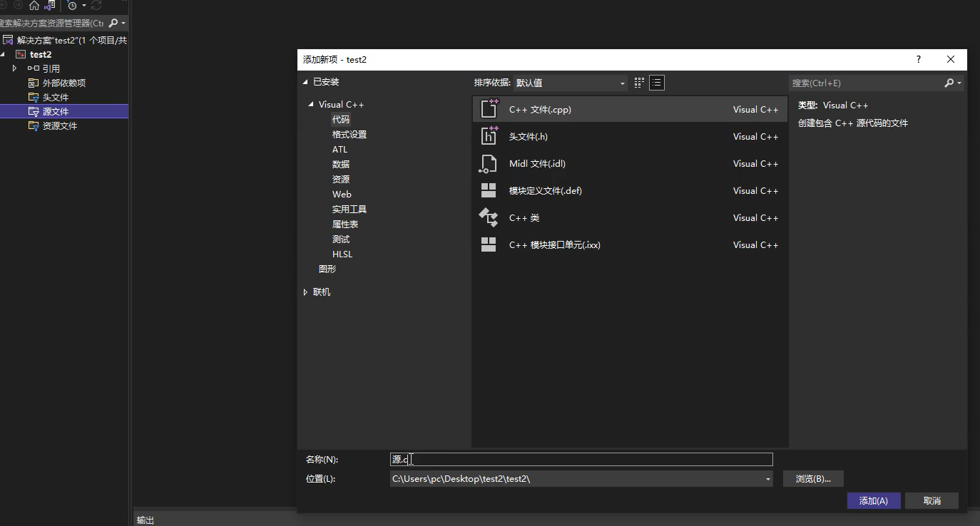The width and height of the screenshot is (980, 526).
Task: Select the HLSL template category
Action: pos(342,254)
